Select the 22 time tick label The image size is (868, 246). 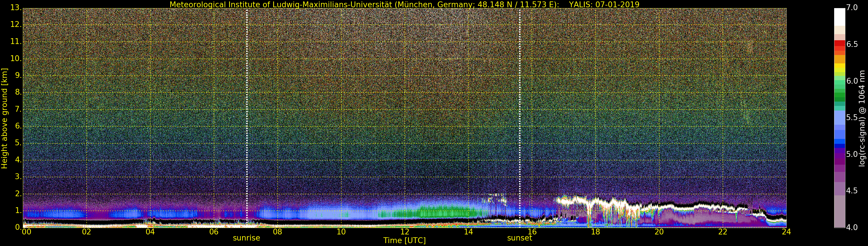coord(723,232)
